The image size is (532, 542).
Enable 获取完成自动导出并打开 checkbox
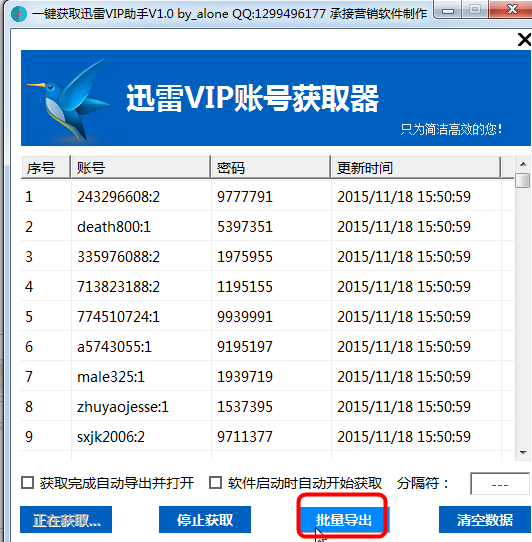point(28,483)
